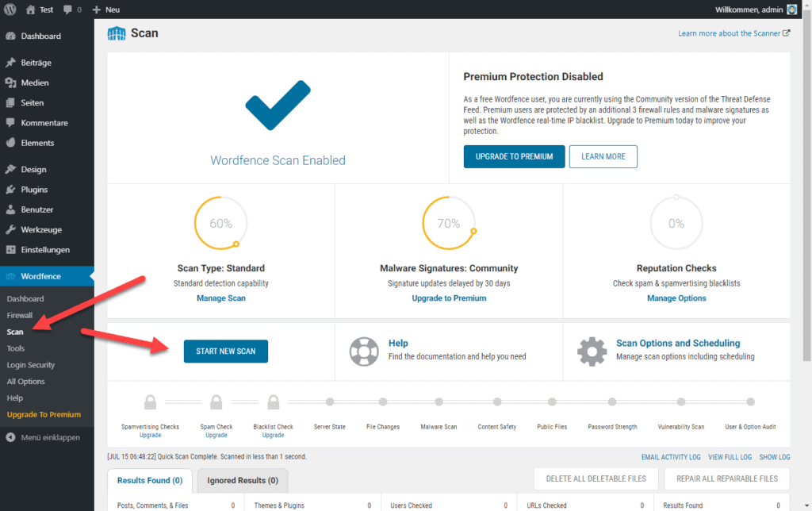Open Scan Options and Scheduling link
This screenshot has width=812, height=511.
pos(678,343)
